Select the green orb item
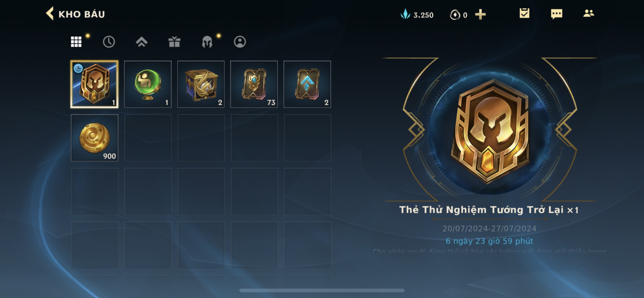The height and width of the screenshot is (298, 644). (x=148, y=84)
